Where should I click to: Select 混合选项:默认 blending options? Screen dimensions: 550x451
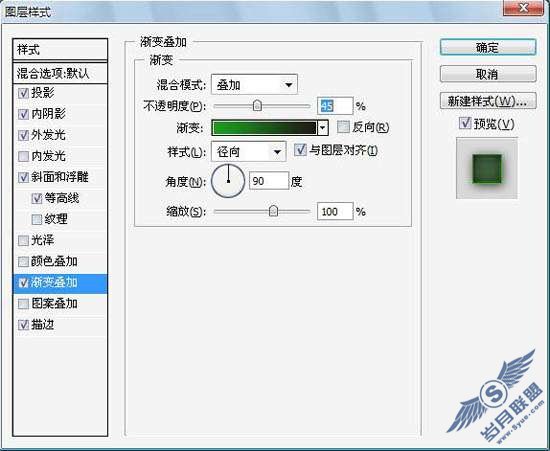(60, 73)
